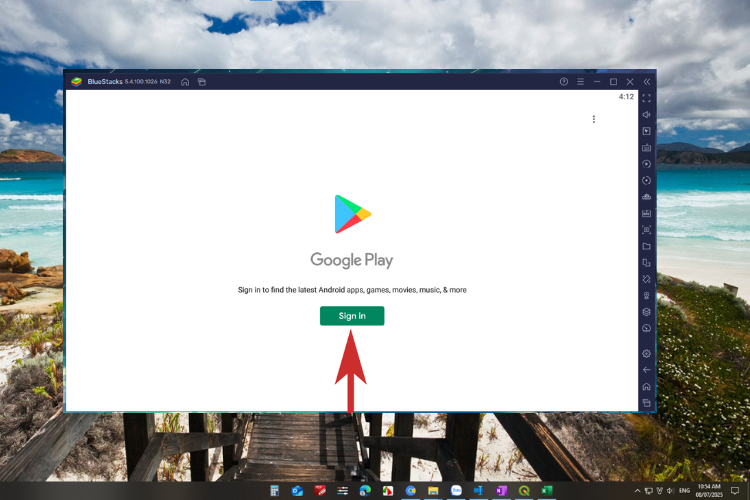Click the BlueStacks logo in the title bar
This screenshot has width=750, height=500.
[77, 82]
